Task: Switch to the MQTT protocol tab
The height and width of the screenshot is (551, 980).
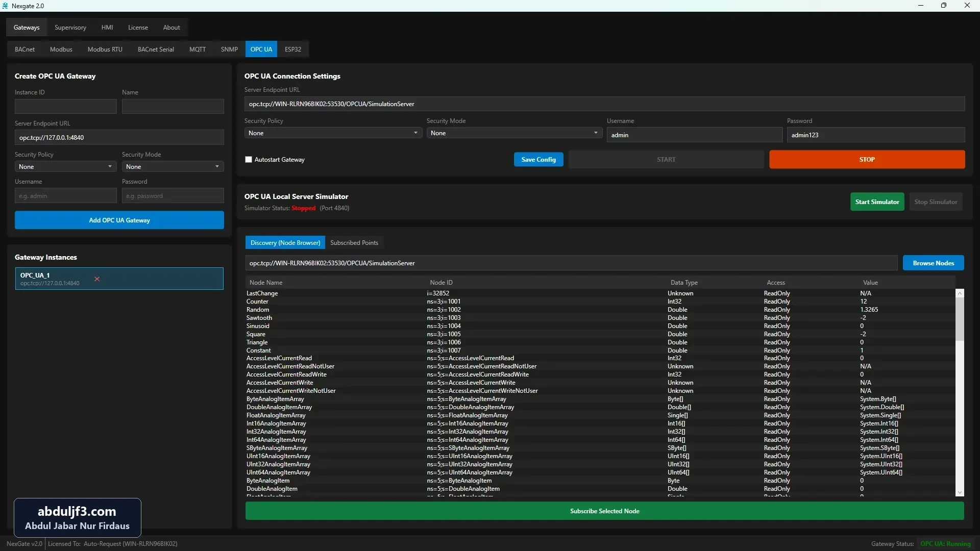Action: point(198,49)
